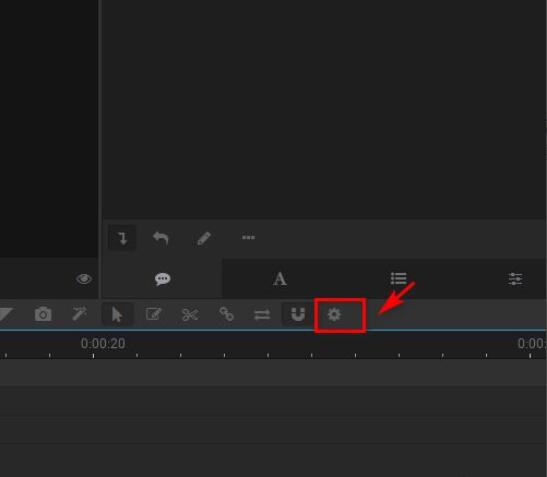Activate the arrow selection tool

point(117,314)
